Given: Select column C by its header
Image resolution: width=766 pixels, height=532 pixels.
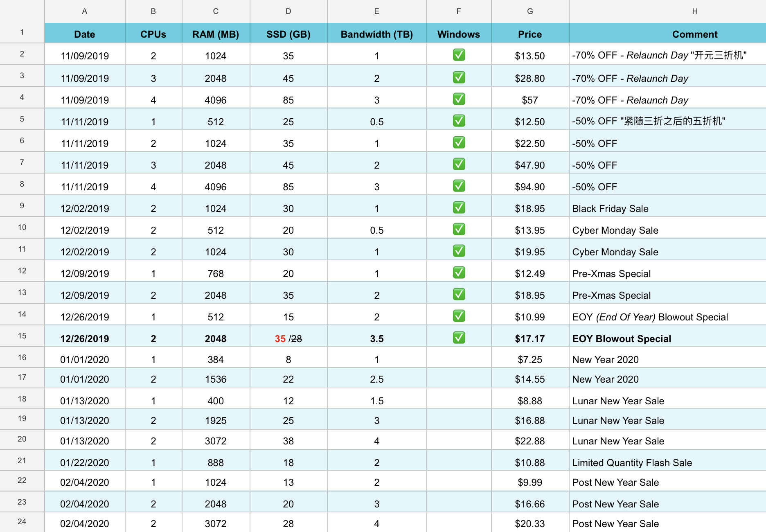Looking at the screenshot, I should 216,11.
